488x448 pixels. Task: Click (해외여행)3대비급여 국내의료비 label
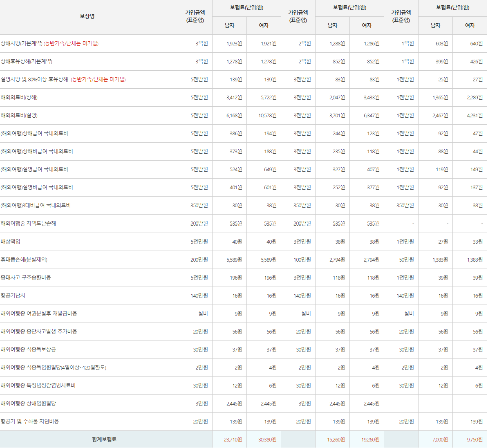point(36,206)
